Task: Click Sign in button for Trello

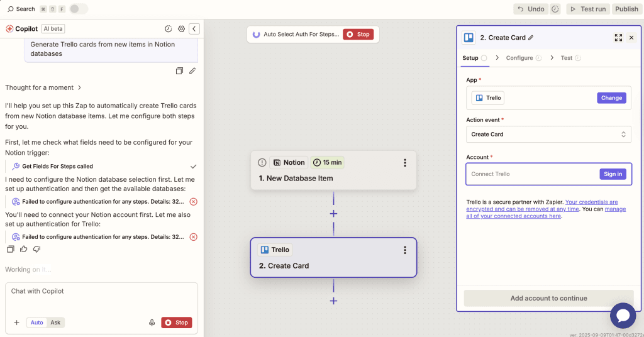Action: (613, 174)
